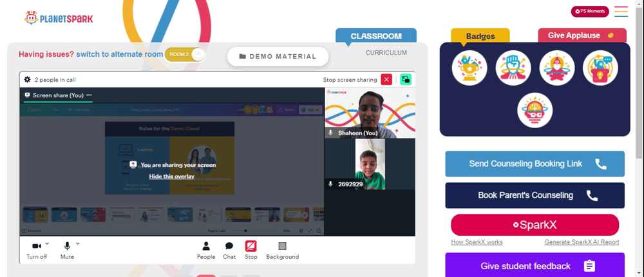Award the trophy cup badge
The width and height of the screenshot is (644, 277).
[469, 68]
